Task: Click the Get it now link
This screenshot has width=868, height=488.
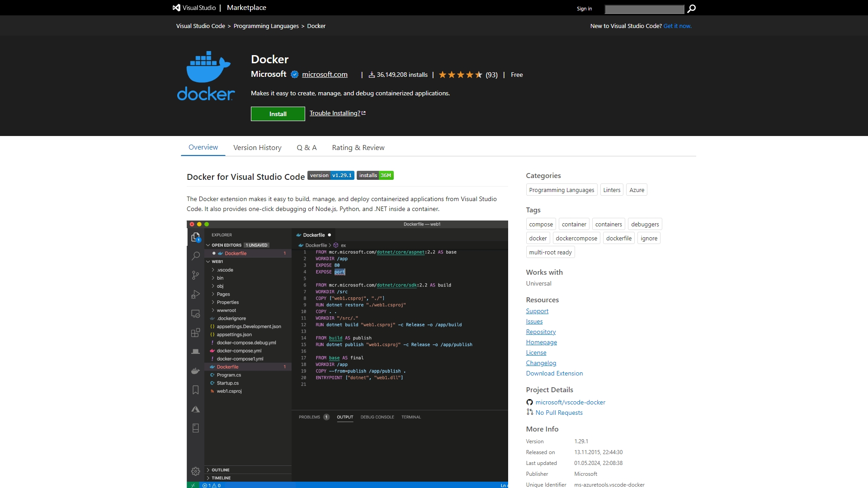Action: (677, 26)
